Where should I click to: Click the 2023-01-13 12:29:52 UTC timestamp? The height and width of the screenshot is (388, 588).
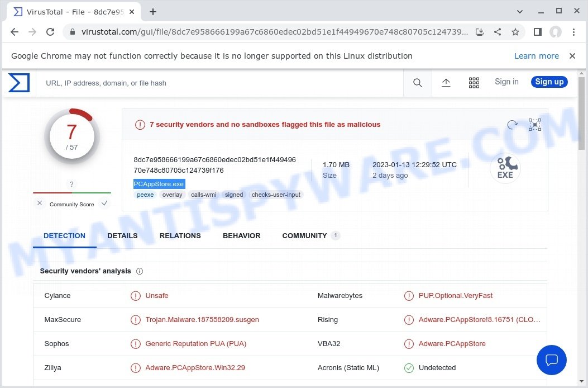point(414,165)
